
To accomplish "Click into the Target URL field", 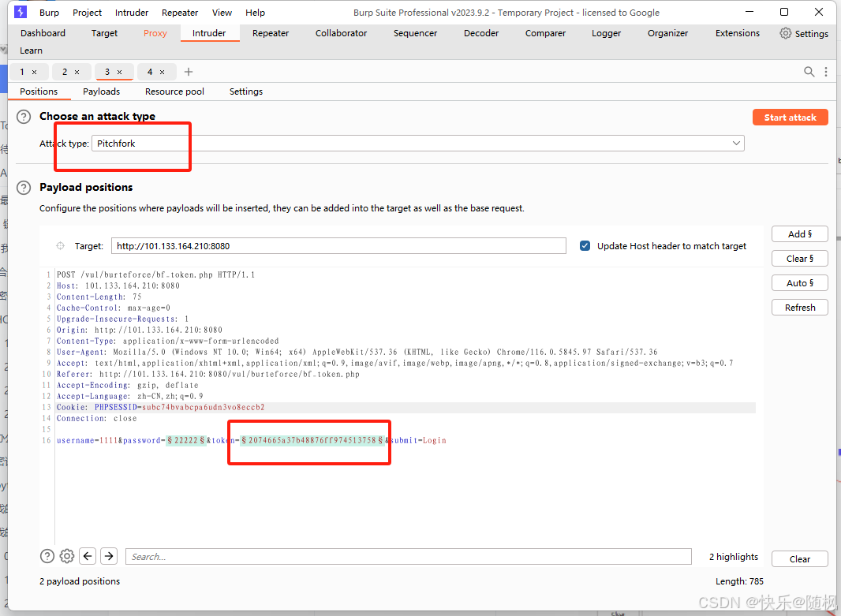I will pyautogui.click(x=338, y=246).
